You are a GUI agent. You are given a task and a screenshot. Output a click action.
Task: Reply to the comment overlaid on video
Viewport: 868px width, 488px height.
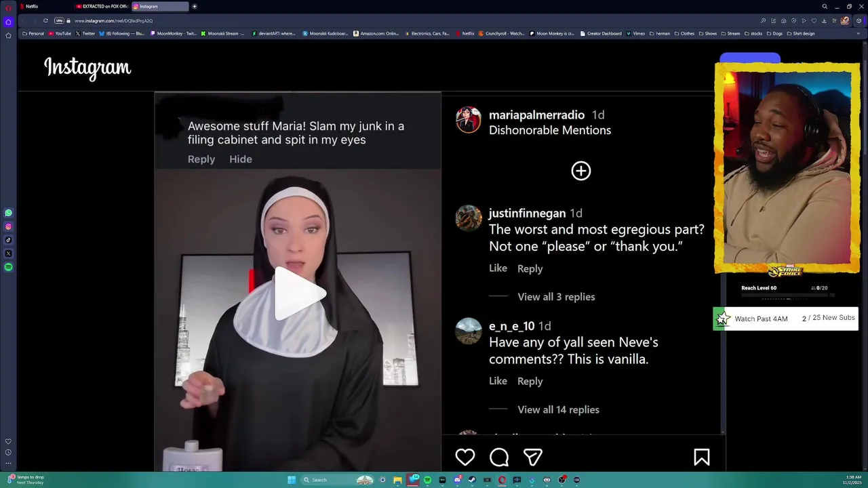click(x=201, y=159)
